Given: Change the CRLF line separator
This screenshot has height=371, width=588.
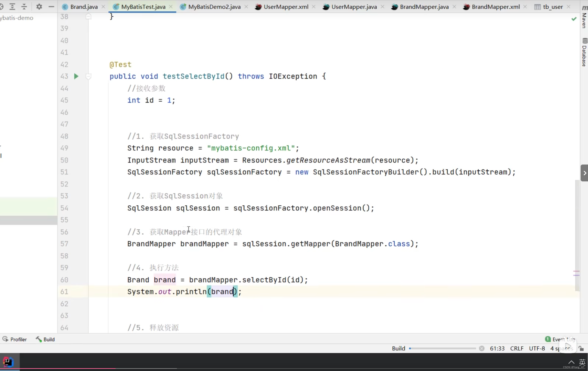Looking at the screenshot, I should click(x=517, y=348).
